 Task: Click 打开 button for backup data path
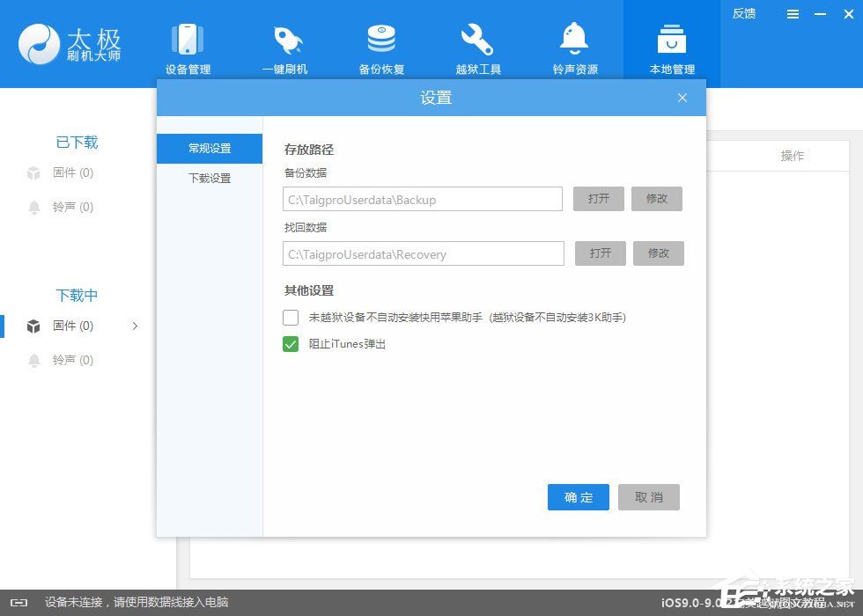599,199
